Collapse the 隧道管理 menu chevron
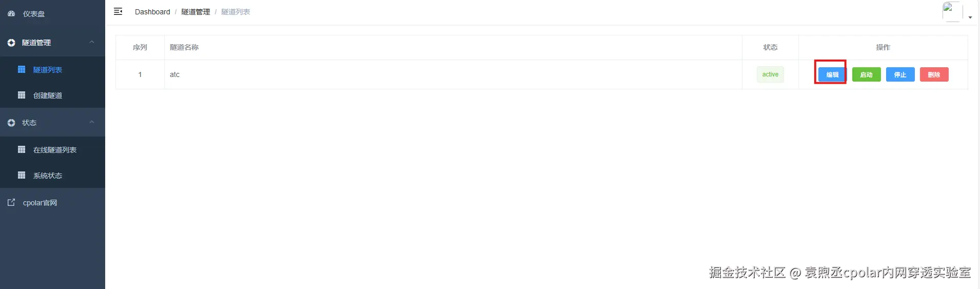Screen dimensions: 980x289 [x=92, y=42]
